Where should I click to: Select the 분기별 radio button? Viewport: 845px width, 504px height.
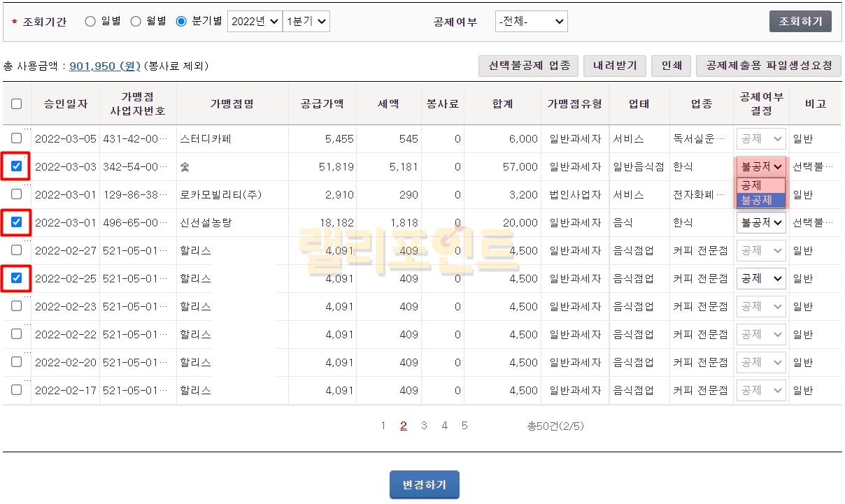tap(181, 21)
